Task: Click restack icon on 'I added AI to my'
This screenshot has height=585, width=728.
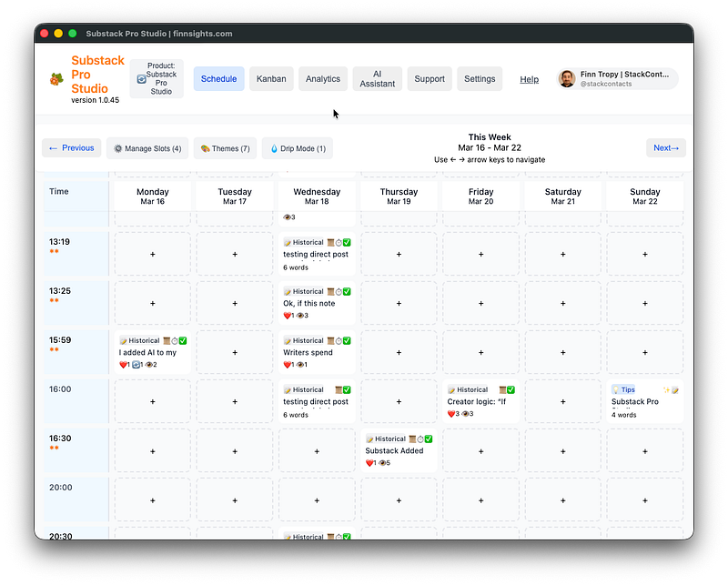Action: 136,365
